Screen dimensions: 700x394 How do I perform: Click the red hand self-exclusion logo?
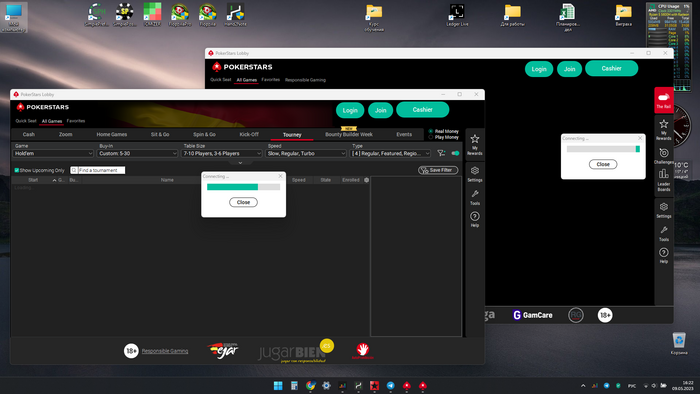pyautogui.click(x=362, y=351)
